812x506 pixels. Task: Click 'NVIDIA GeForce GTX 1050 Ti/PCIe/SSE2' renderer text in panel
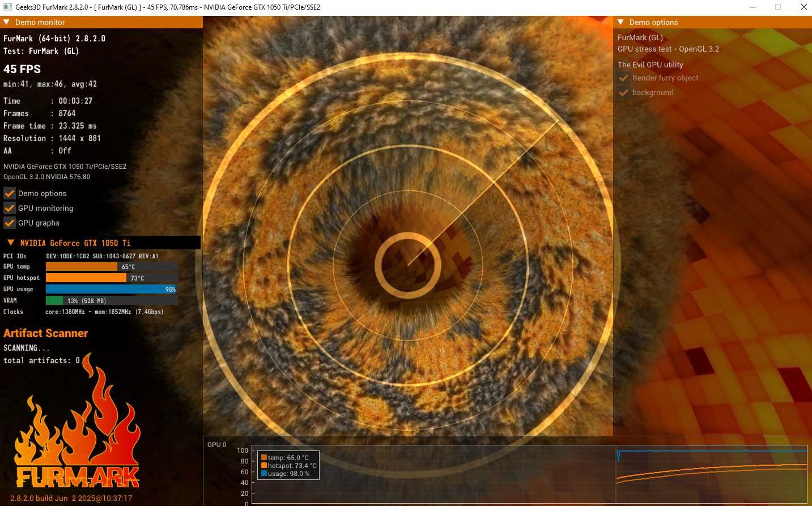[x=65, y=167]
